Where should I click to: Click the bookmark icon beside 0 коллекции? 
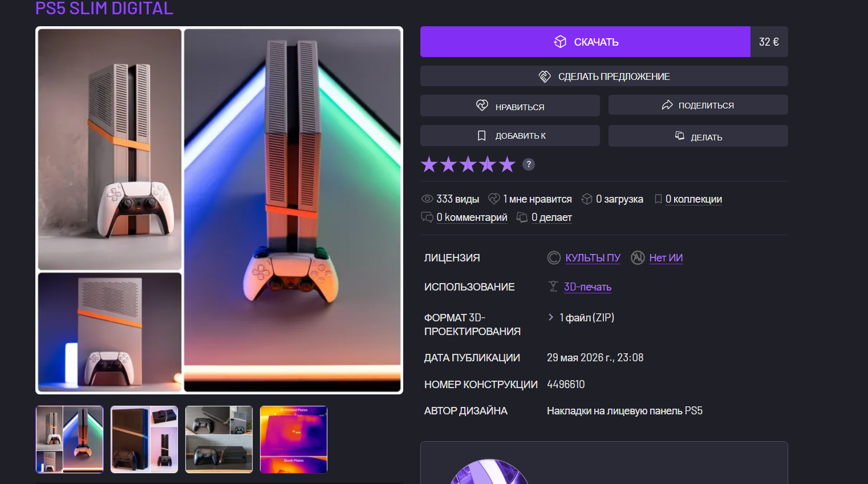click(x=658, y=199)
